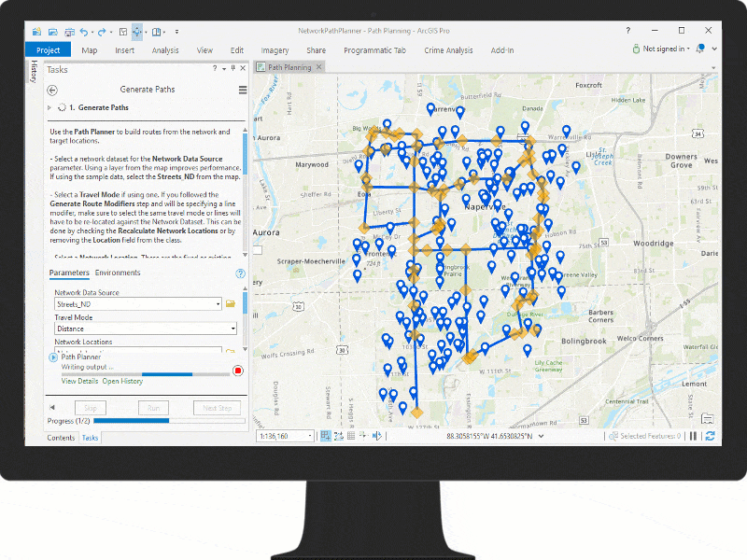Screen dimensions: 747x560
Task: Click the Open Project folder icon
Action: pos(53,32)
